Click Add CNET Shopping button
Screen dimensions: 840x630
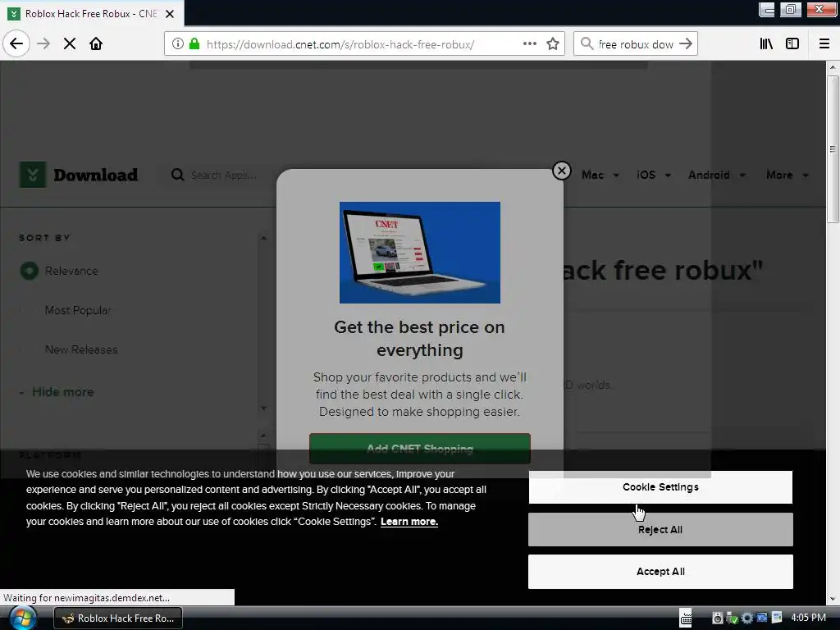point(420,449)
